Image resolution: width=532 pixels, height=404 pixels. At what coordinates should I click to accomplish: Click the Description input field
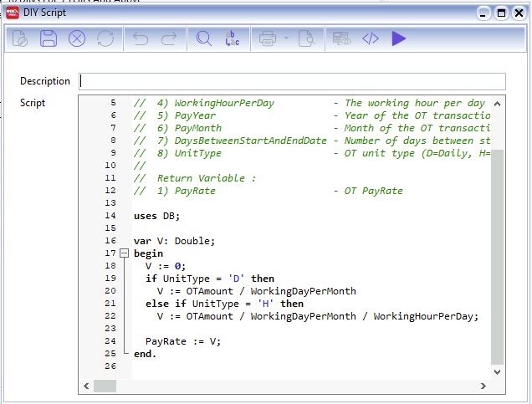(292, 81)
